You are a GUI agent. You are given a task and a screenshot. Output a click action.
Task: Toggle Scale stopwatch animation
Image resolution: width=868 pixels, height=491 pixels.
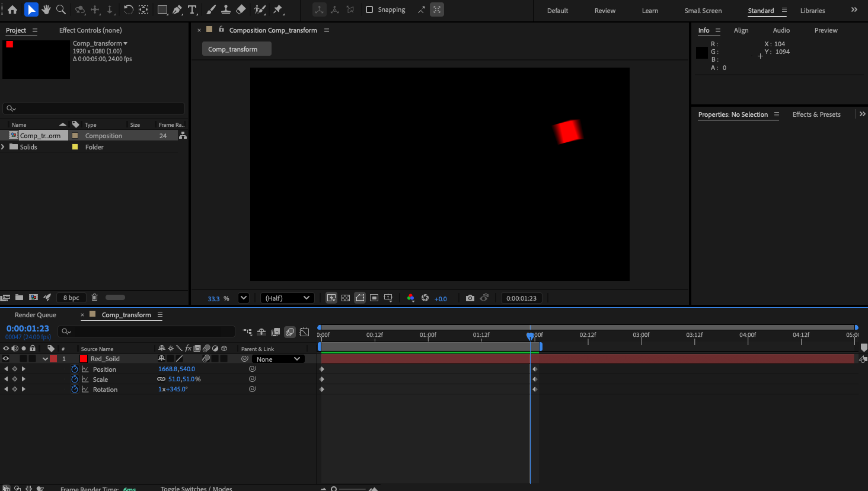click(74, 379)
